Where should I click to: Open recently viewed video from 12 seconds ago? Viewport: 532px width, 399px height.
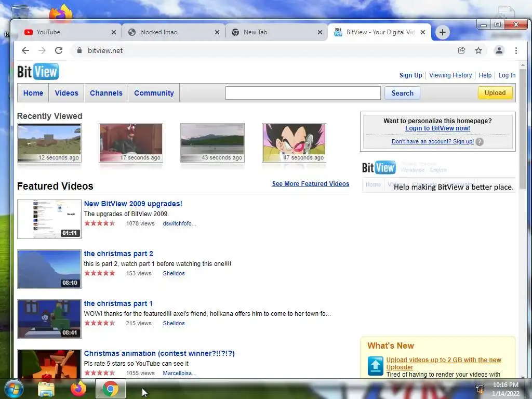click(49, 143)
